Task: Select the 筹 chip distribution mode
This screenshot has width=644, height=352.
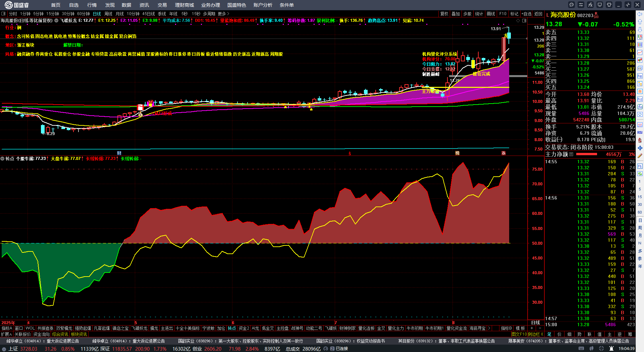Action: click(630, 334)
